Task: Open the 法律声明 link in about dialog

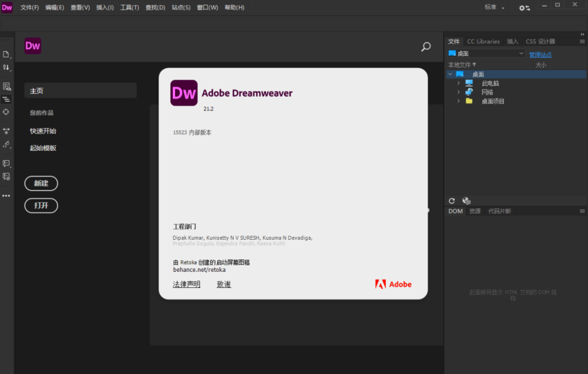Action: pyautogui.click(x=187, y=285)
